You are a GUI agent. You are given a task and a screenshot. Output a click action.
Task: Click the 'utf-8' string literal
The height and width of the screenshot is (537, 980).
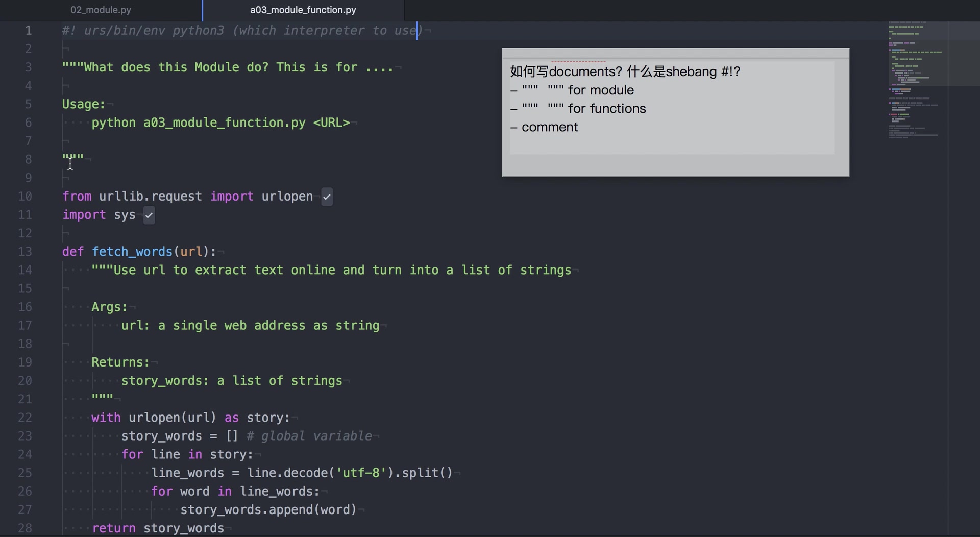coord(361,473)
